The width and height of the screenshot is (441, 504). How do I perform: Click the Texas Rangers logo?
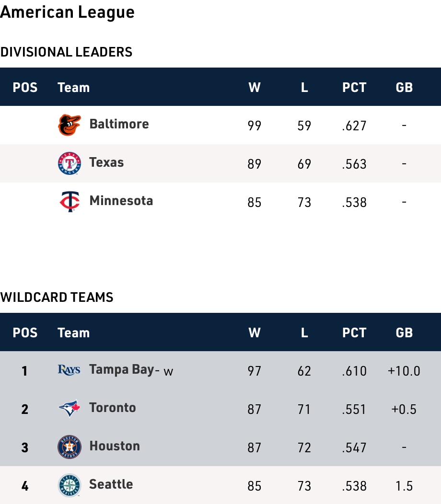click(70, 163)
